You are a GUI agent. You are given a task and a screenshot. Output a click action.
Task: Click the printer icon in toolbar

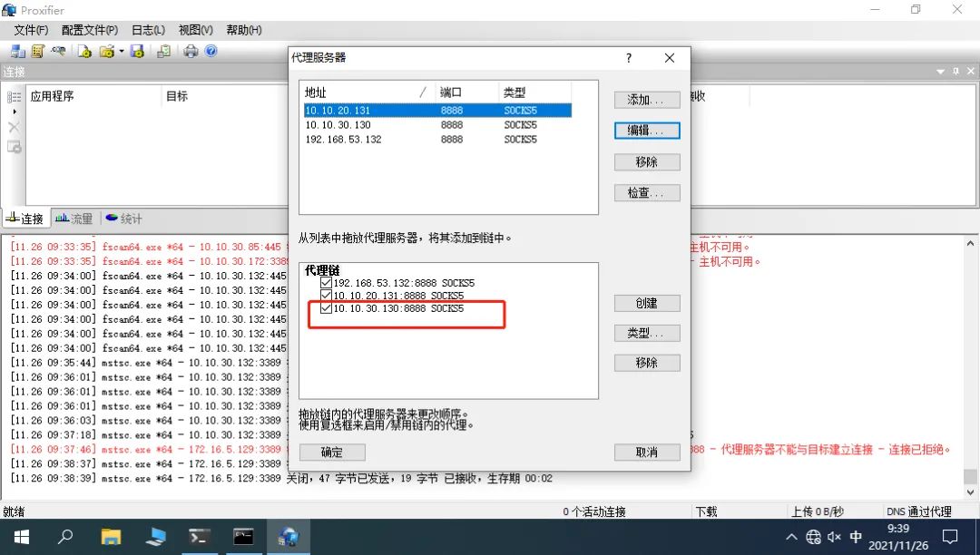point(191,51)
